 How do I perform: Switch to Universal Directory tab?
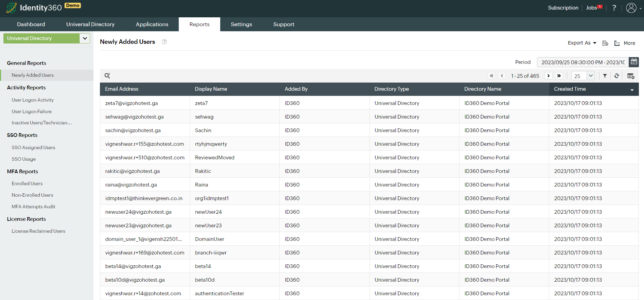click(90, 24)
